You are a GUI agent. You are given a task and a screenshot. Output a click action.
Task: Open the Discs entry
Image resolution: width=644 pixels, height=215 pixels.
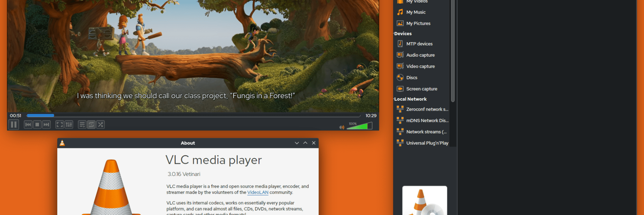point(411,78)
